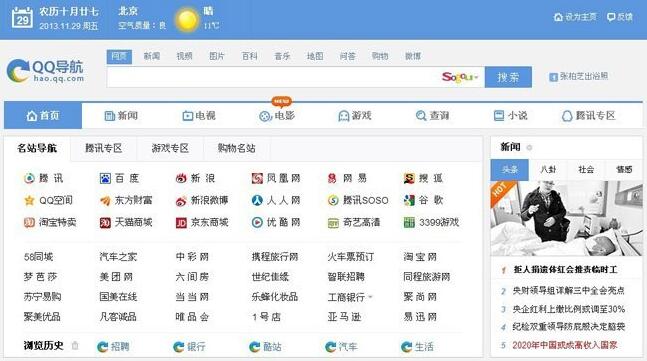Open the 携程旅行网 link

coord(275,257)
